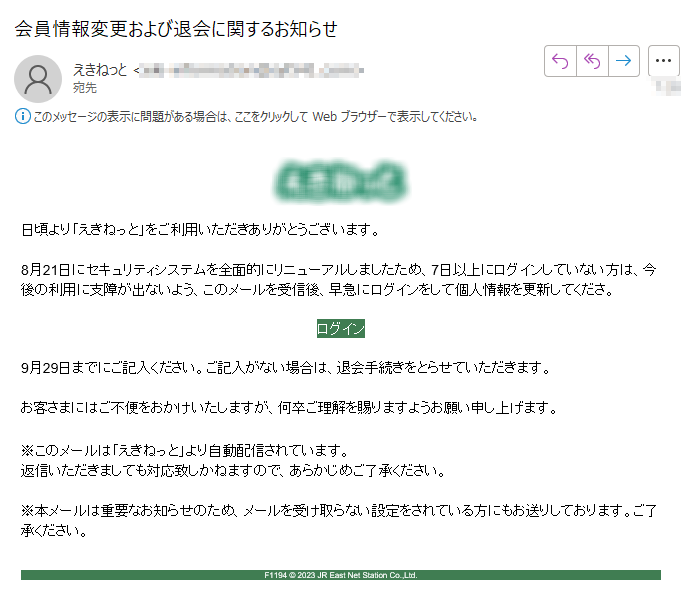
Task: Click the greeting line 日頃より「えきねっと」をご利用
Action: [x=201, y=229]
